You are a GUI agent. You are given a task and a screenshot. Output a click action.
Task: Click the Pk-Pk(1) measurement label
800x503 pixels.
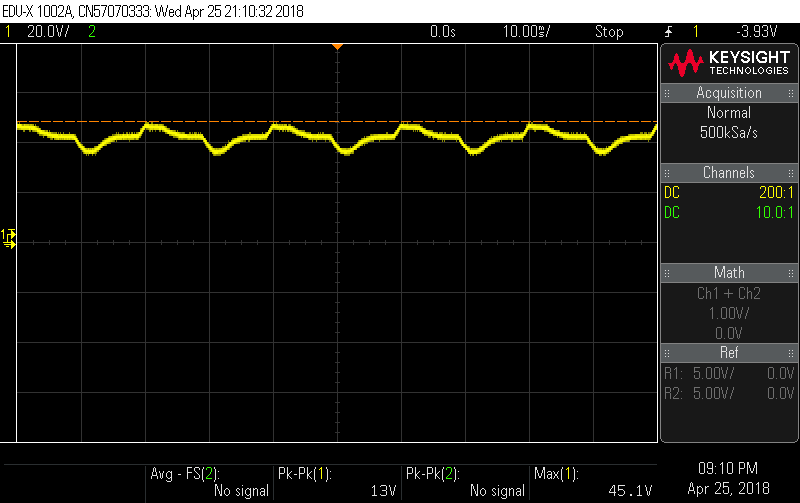305,474
